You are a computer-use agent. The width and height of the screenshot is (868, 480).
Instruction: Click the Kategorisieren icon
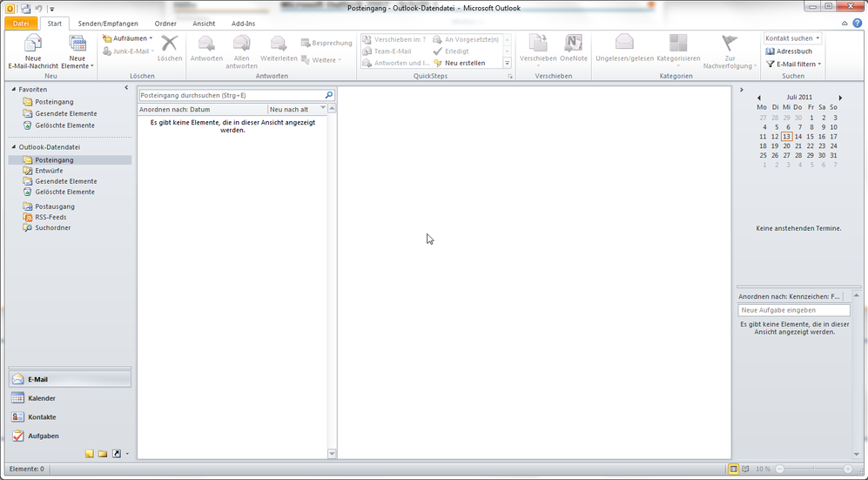(x=678, y=49)
